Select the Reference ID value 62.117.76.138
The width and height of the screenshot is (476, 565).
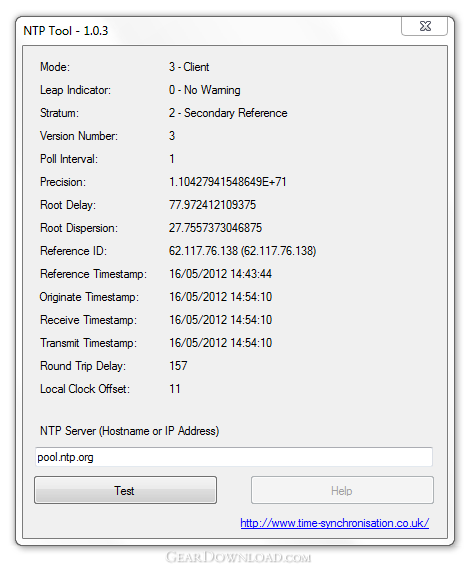pyautogui.click(x=242, y=251)
